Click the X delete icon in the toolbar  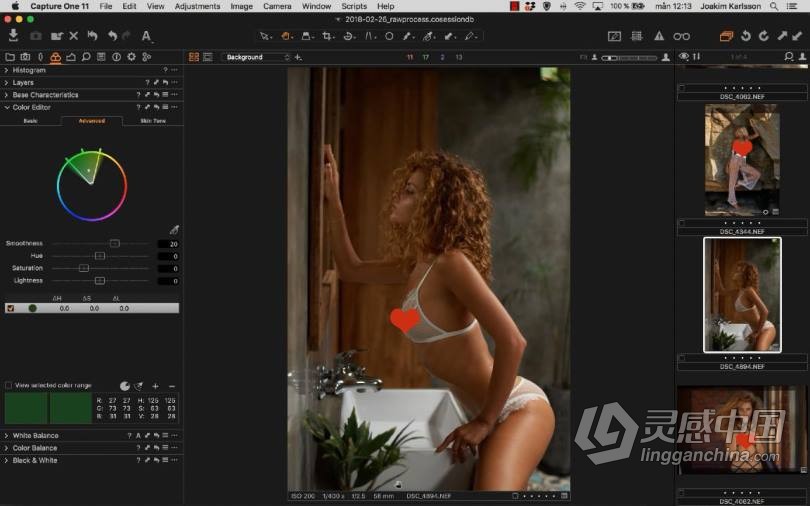tap(73, 36)
